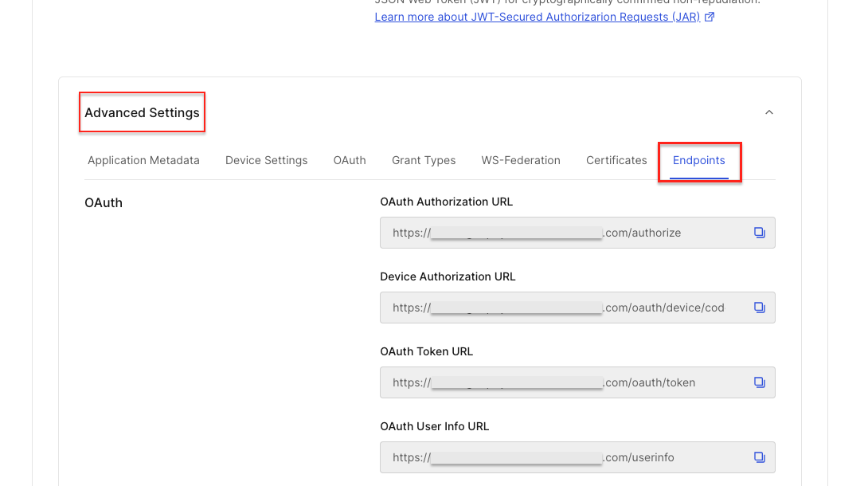Select the OAuth User Info URL field

557,457
